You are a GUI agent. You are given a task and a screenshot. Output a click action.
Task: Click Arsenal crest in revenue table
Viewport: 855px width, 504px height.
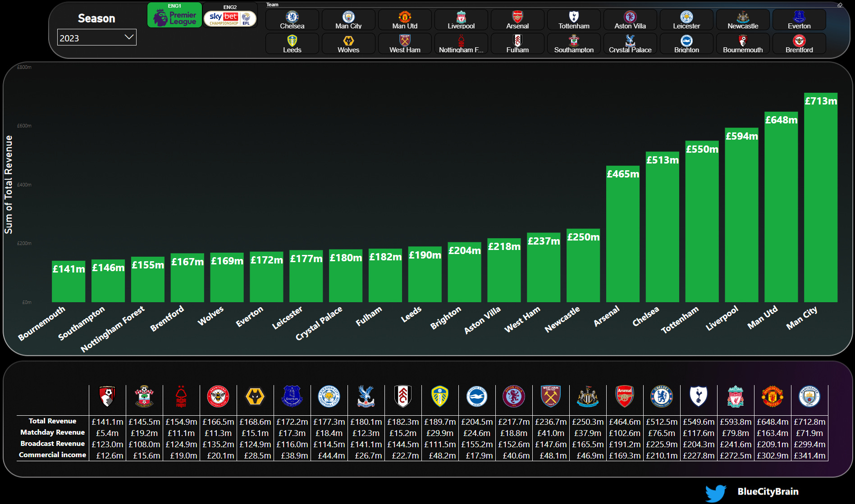(x=625, y=396)
